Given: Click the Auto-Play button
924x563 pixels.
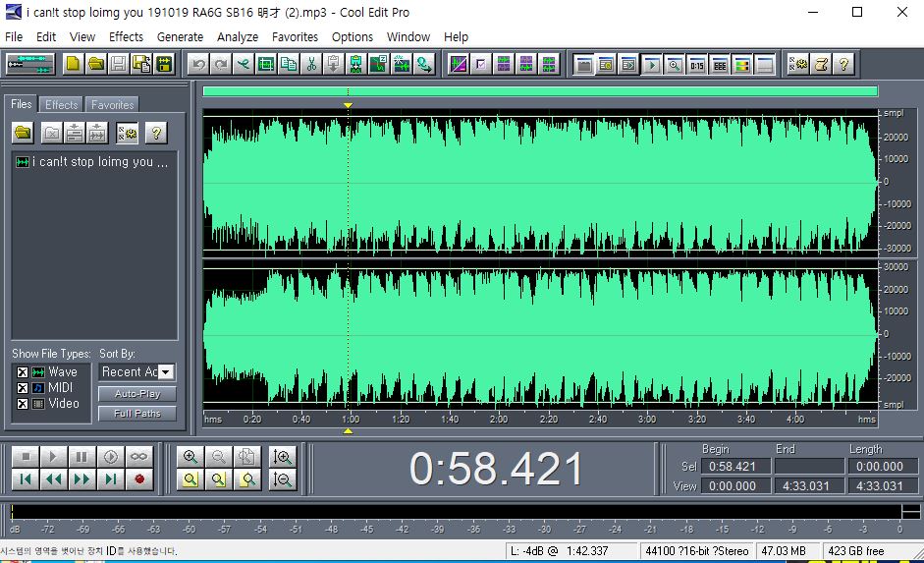Looking at the screenshot, I should [x=136, y=394].
